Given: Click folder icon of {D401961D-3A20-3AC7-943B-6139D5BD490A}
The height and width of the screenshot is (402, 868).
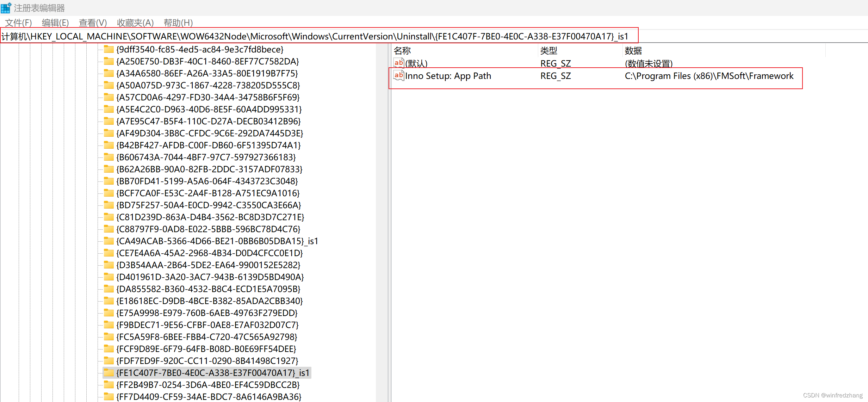Looking at the screenshot, I should pos(109,277).
